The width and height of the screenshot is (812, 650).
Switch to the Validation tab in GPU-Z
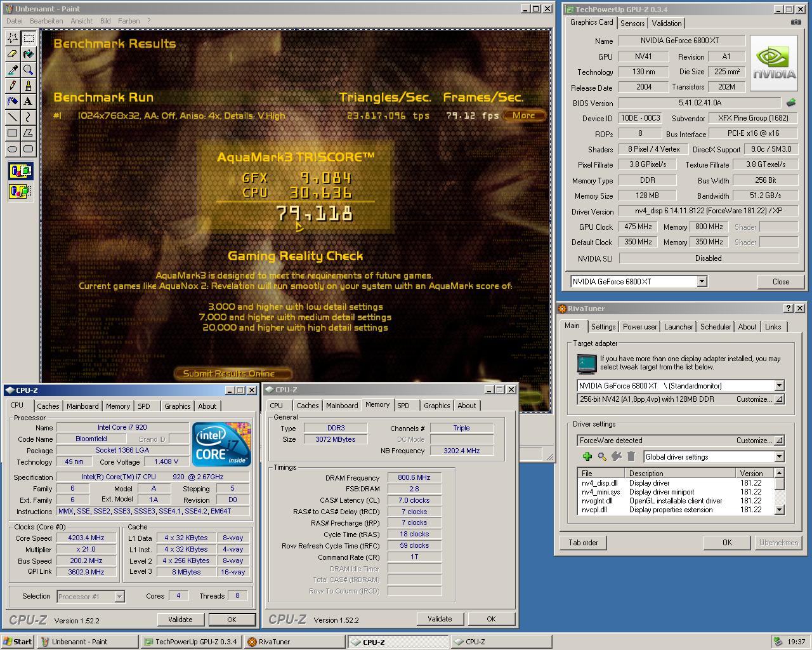(667, 23)
